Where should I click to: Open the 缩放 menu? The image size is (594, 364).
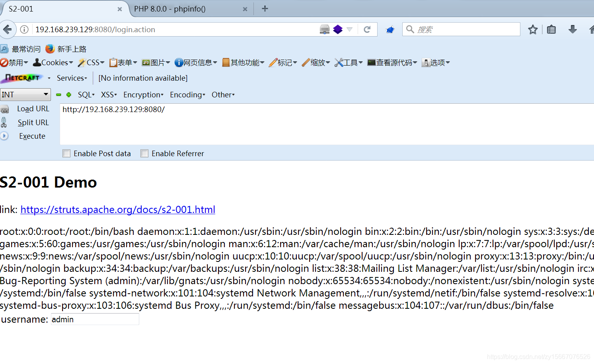316,62
